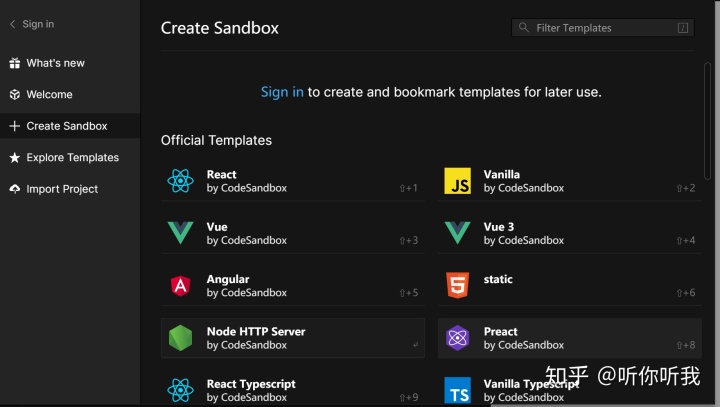This screenshot has width=720, height=407.
Task: Click the shift+5 shortcut label on Angular
Action: 408,293
